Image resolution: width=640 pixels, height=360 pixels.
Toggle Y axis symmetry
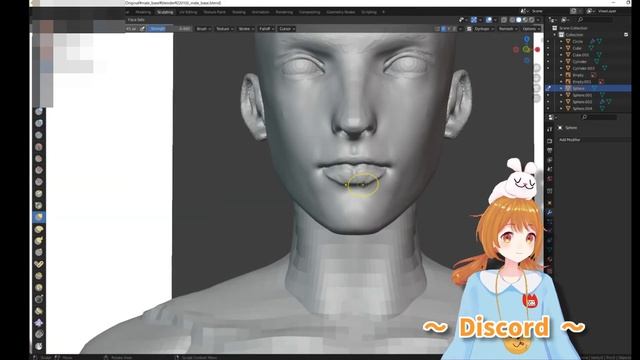[449, 29]
